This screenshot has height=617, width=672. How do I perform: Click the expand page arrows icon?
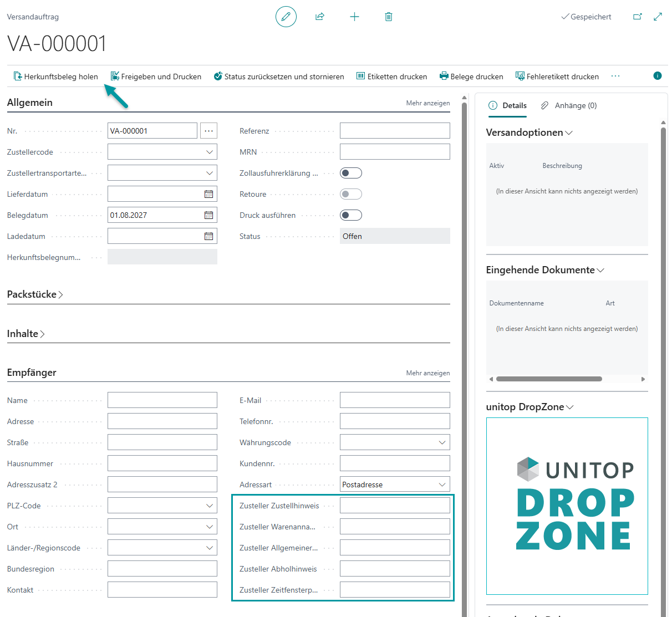658,17
